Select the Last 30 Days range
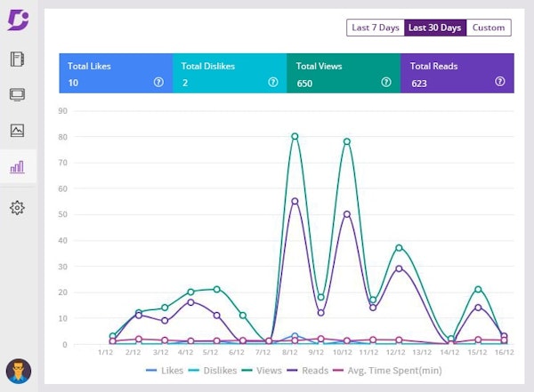534x392 pixels. coord(434,28)
